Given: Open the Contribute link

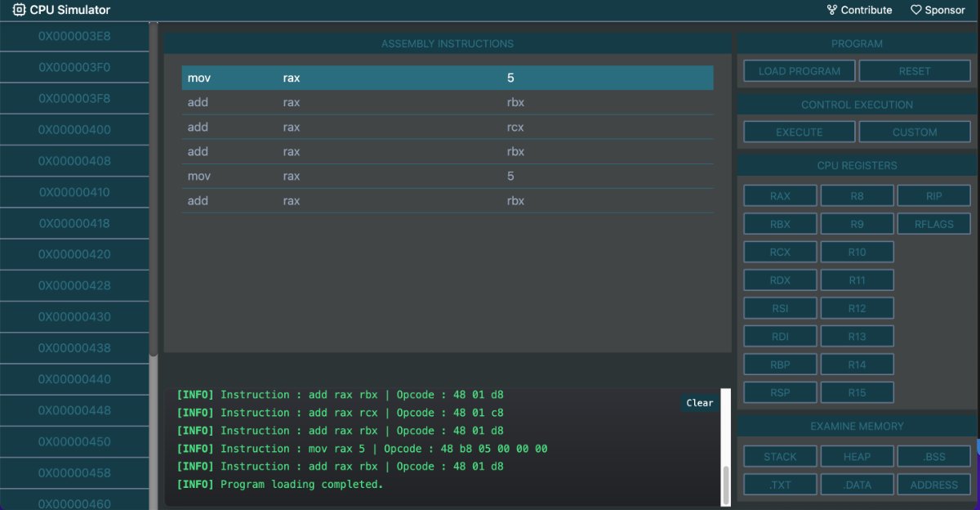Looking at the screenshot, I should [859, 10].
